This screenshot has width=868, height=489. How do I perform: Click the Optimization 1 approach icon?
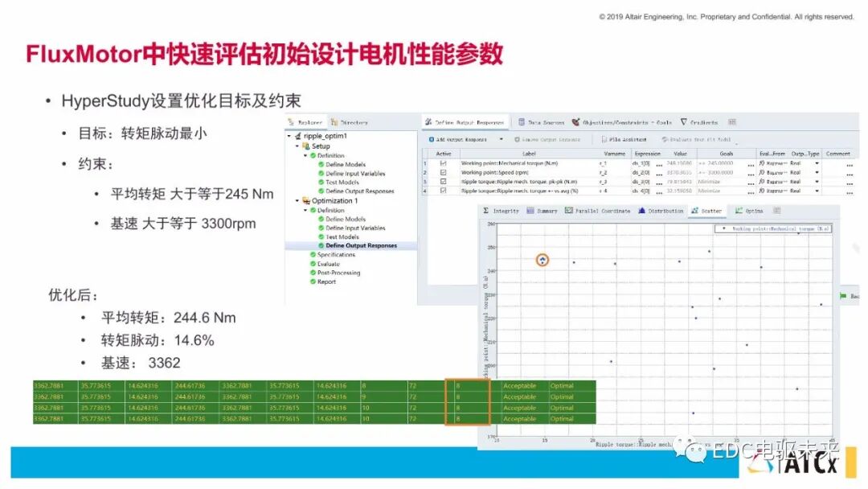(305, 200)
